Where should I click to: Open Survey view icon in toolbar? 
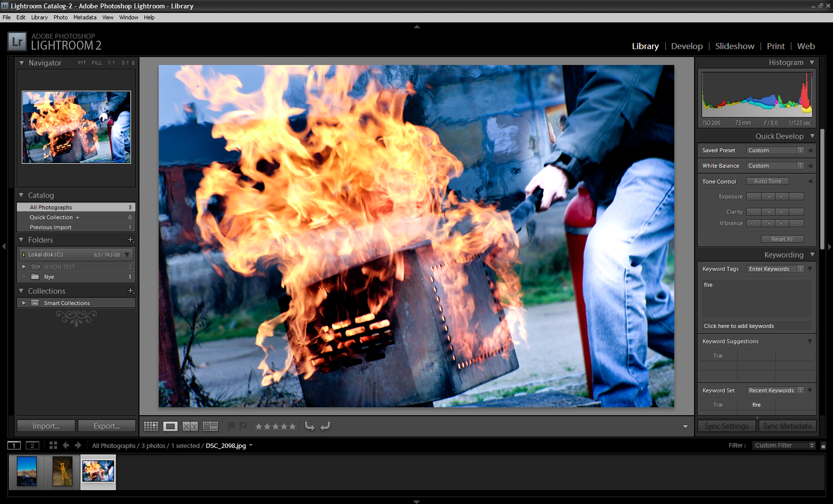(x=210, y=426)
